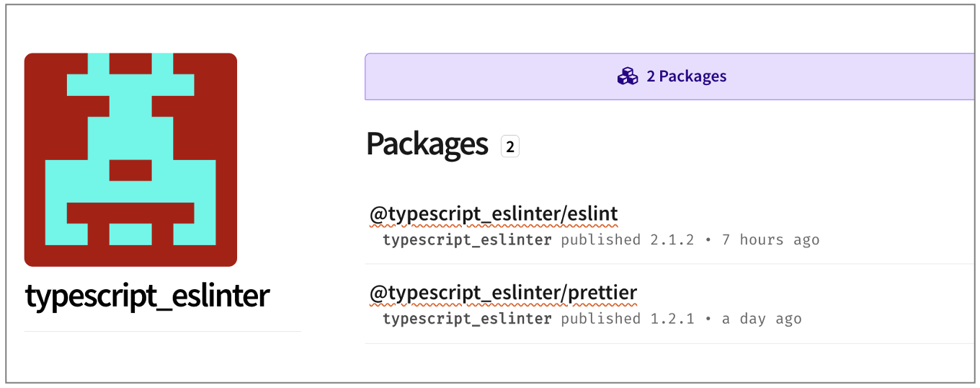Click the publisher name under the prettier package

467,319
